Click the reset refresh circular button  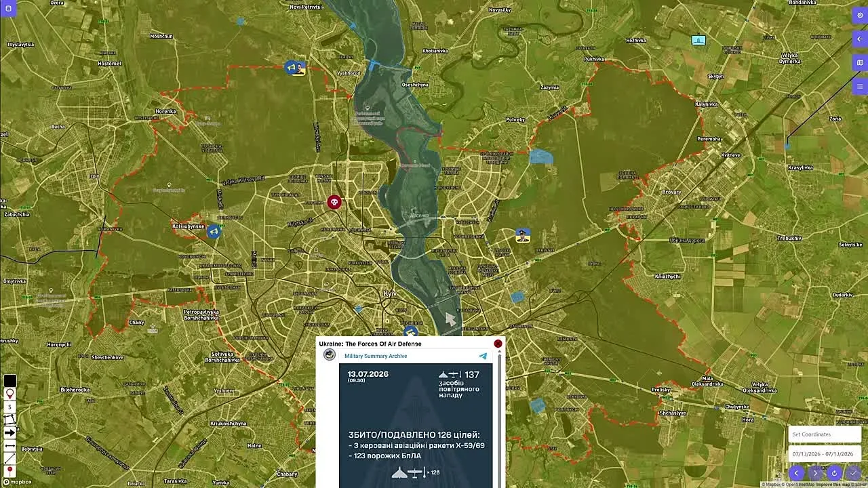click(x=835, y=473)
